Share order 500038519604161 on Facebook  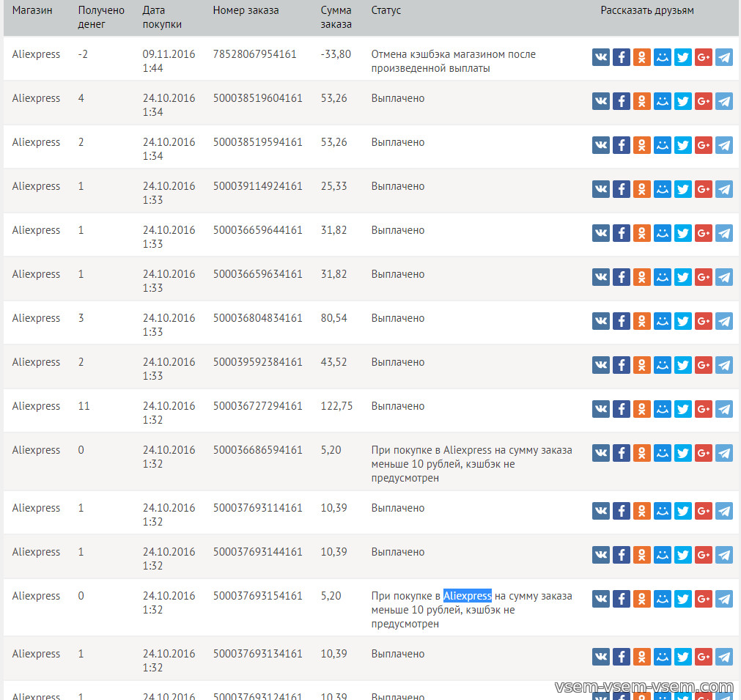[621, 101]
